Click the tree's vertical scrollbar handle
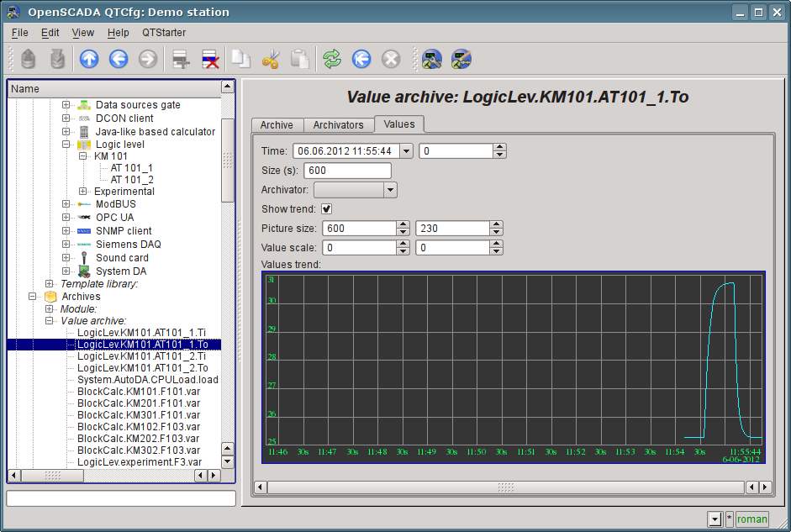791x532 pixels. tap(228, 161)
